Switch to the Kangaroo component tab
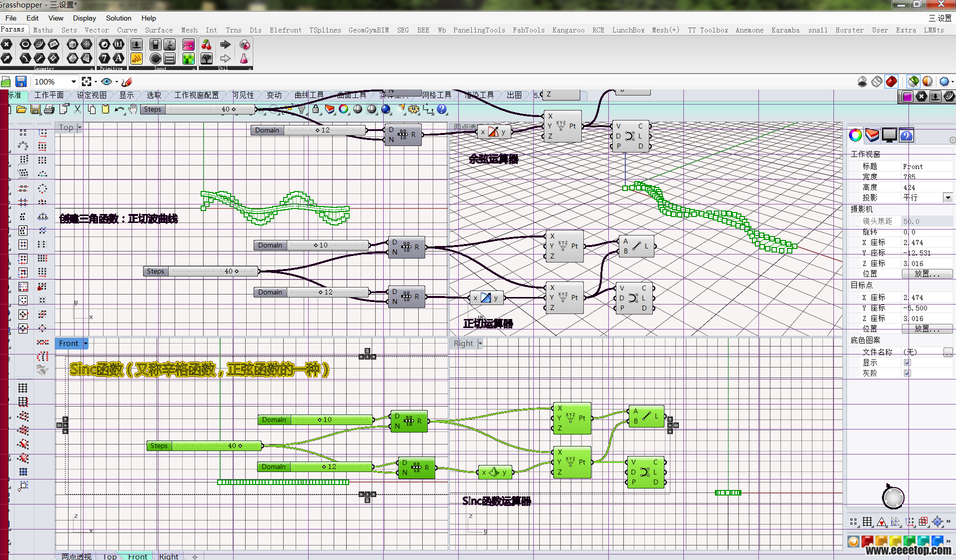The image size is (956, 560). click(x=568, y=30)
